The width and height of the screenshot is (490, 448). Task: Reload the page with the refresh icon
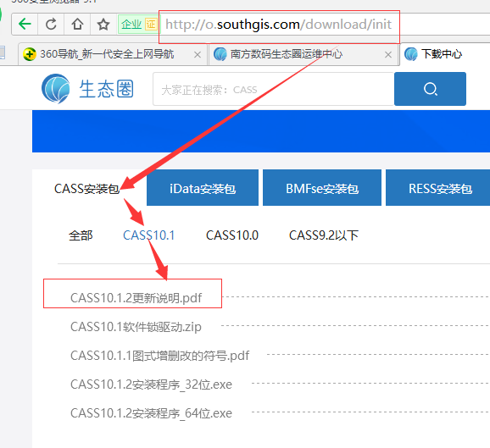pos(51,24)
